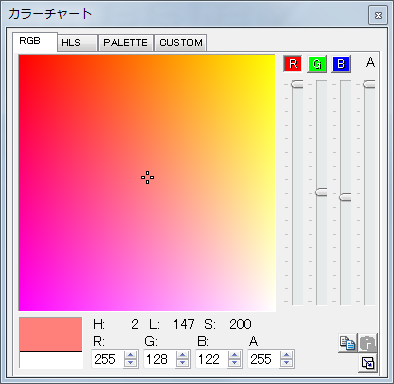Click the greyed paste color icon
This screenshot has width=394, height=384.
pyautogui.click(x=367, y=343)
